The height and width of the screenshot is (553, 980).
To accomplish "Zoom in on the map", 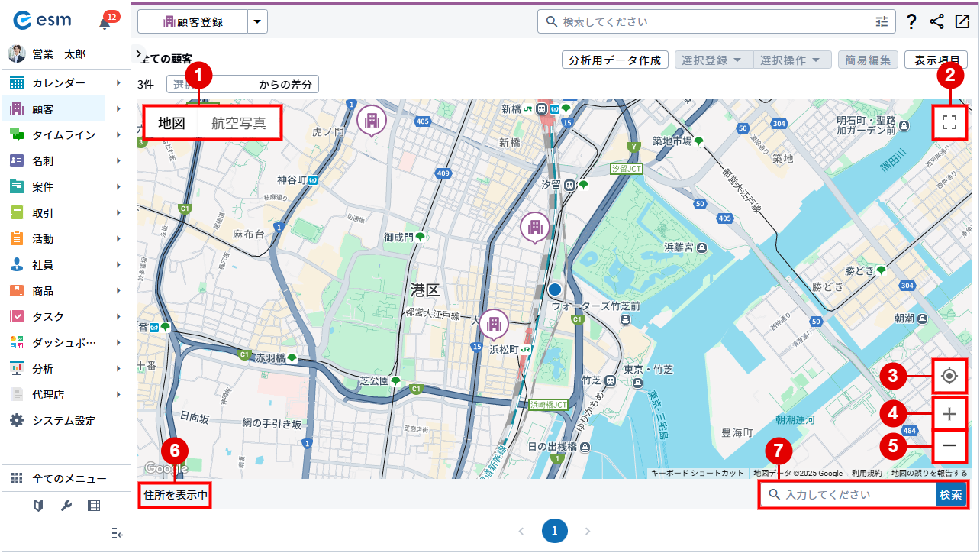I will (x=949, y=414).
